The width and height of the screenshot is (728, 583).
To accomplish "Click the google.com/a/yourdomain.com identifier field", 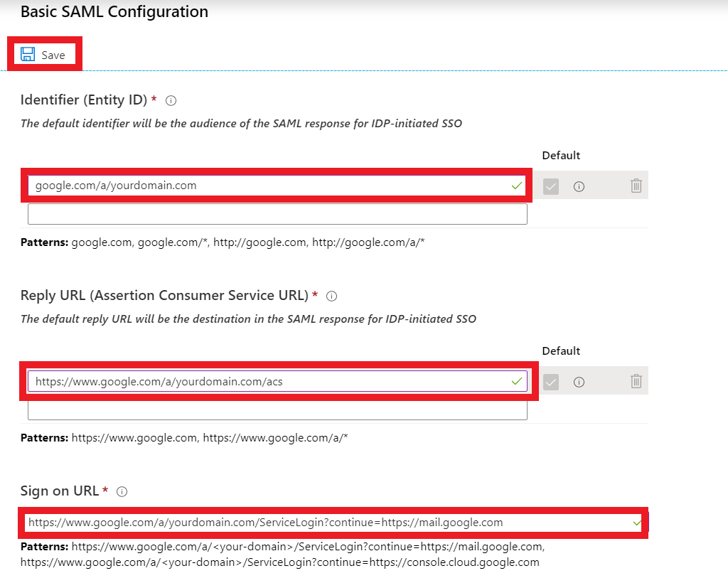I will pos(270,186).
